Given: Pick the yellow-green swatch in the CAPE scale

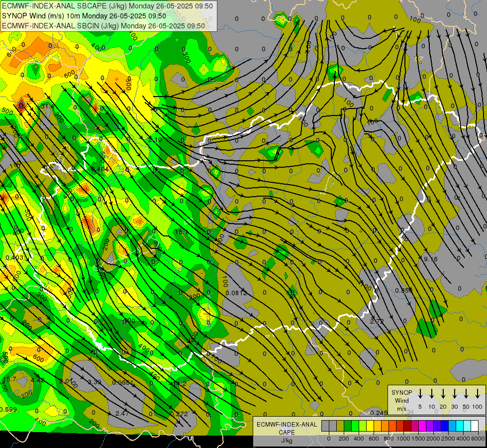Looking at the screenshot, I should coord(363,426).
